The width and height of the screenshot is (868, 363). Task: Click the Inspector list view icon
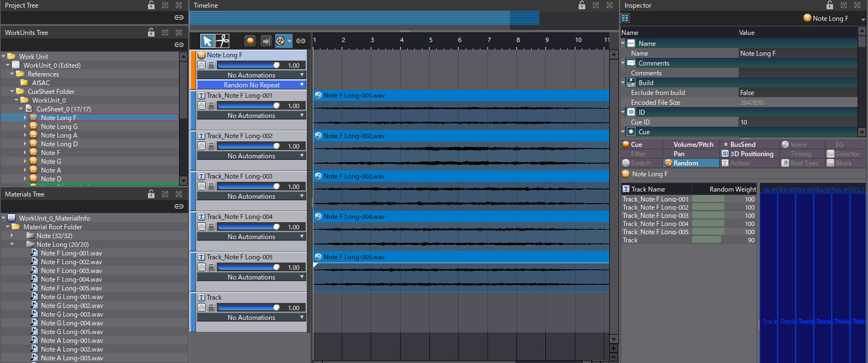(x=625, y=18)
